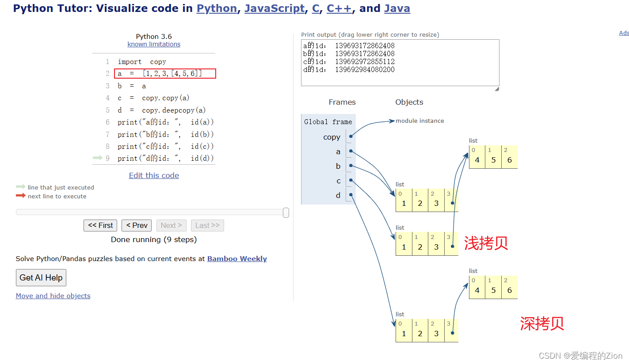Click the green arrow legend icon
The height and width of the screenshot is (364, 629).
(21, 187)
